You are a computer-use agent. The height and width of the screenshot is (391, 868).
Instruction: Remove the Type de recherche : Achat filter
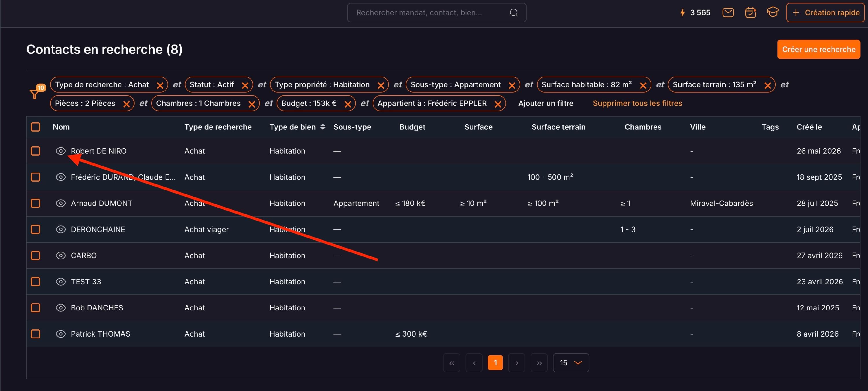[x=160, y=86]
